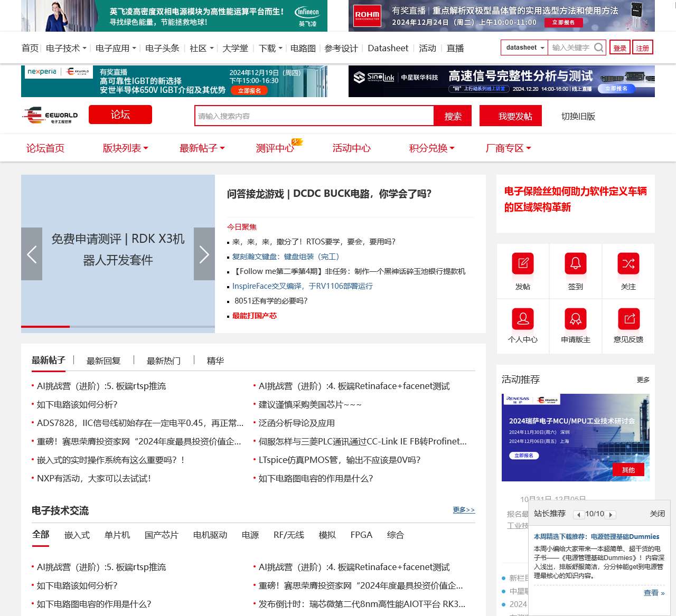Select 电机驱动 category tab

pos(210,535)
